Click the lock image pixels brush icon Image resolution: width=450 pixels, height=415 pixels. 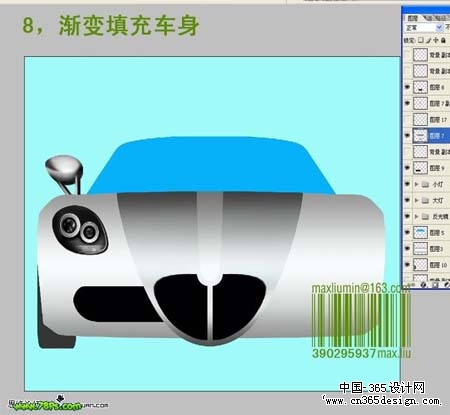428,40
